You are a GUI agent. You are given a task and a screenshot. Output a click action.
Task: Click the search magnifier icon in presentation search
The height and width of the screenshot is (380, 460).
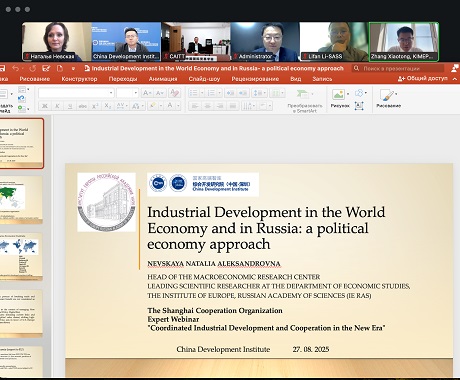(x=356, y=68)
